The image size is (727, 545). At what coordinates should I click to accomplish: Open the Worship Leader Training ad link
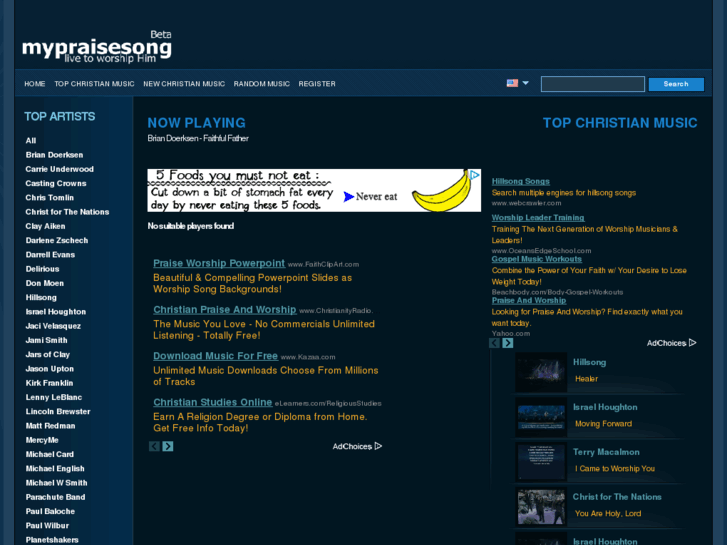(538, 218)
